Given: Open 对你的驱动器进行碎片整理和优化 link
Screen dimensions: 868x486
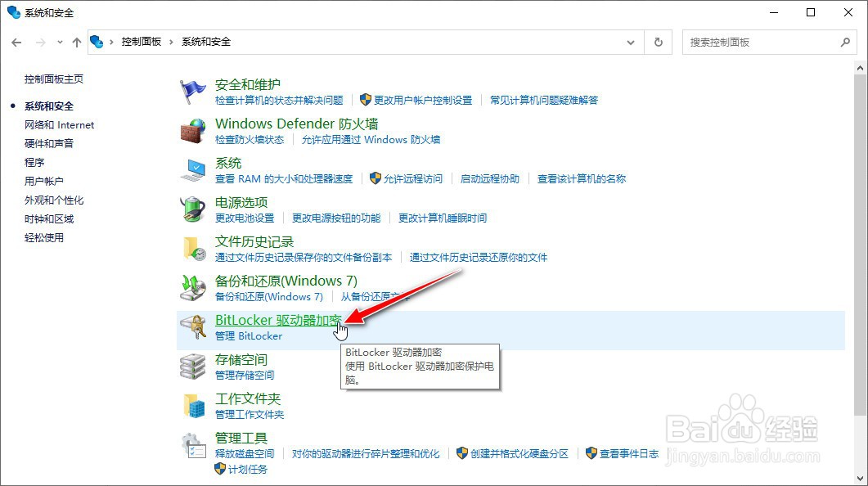Looking at the screenshot, I should tap(366, 454).
